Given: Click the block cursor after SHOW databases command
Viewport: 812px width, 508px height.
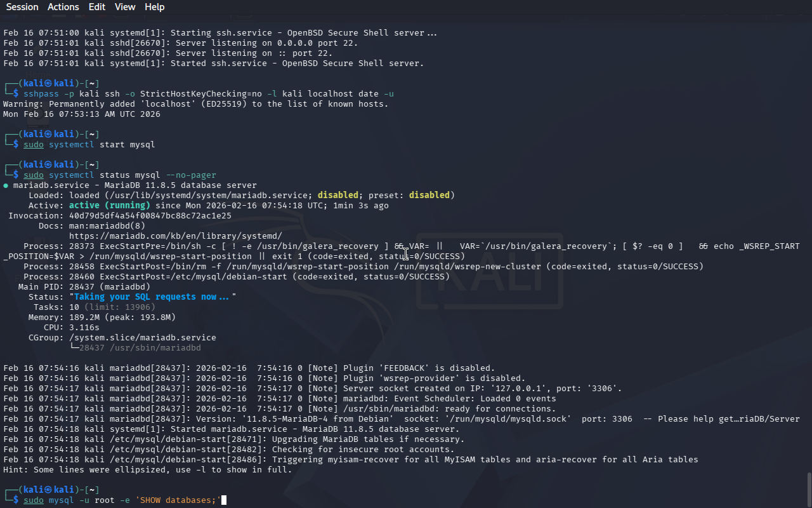Looking at the screenshot, I should (224, 500).
